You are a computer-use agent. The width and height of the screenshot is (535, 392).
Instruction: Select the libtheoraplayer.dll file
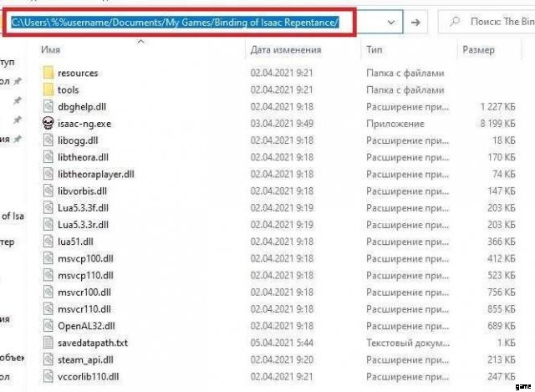[95, 174]
